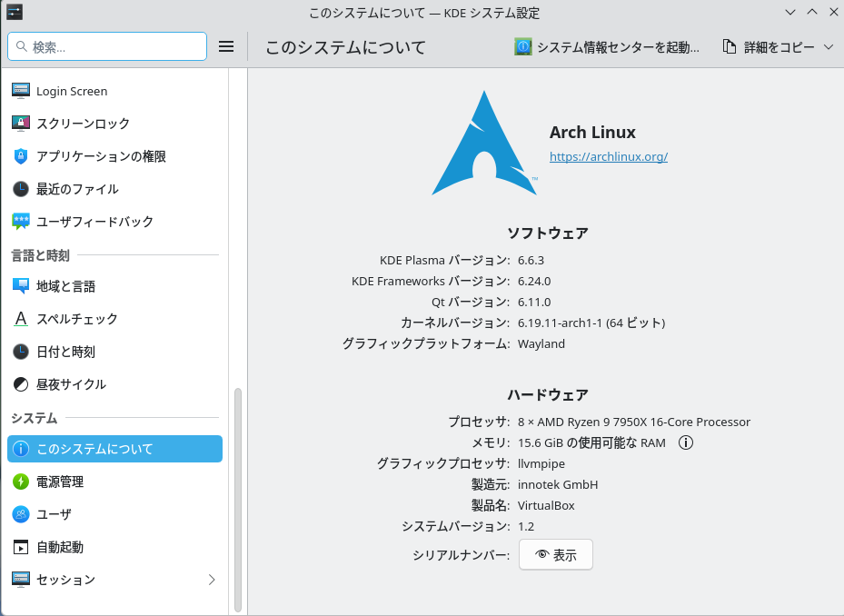This screenshot has width=844, height=616.
Task: Expand the セッション submenu chevron
Action: click(212, 580)
